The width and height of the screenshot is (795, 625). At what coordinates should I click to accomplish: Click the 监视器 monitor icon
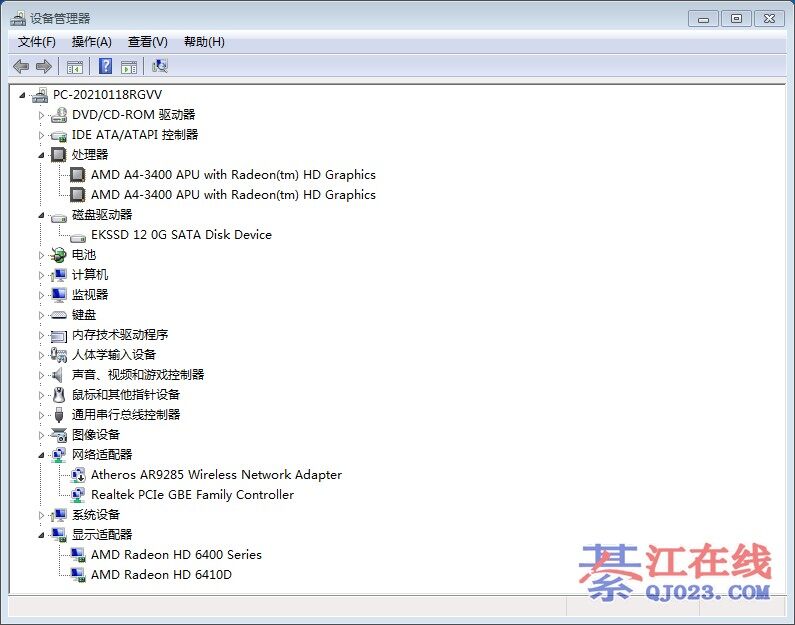click(x=59, y=295)
